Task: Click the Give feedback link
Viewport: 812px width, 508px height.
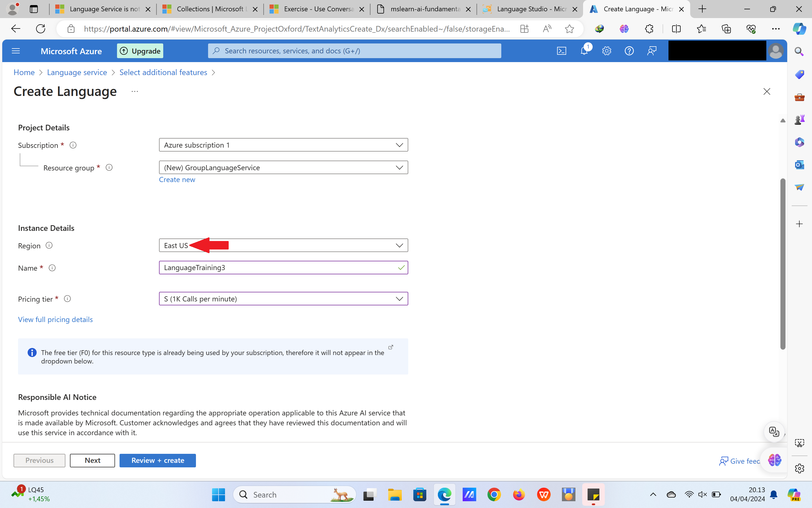Action: pos(739,461)
